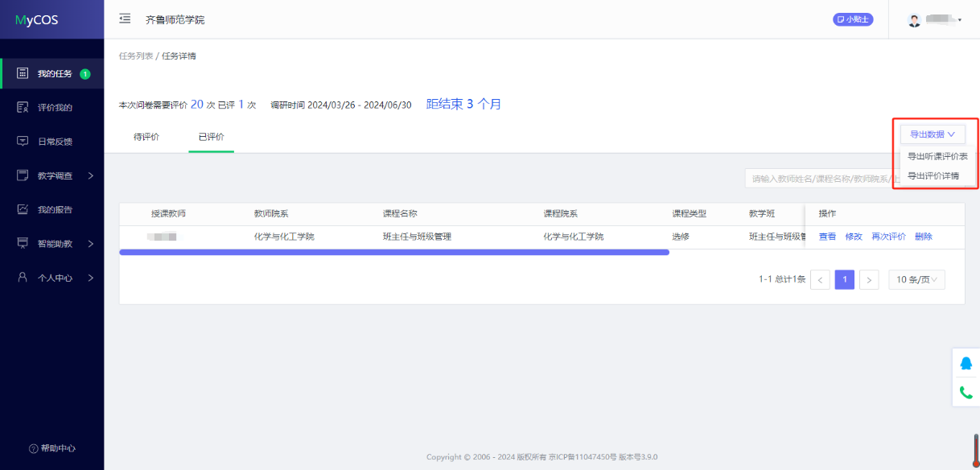Open 帮助中心 at sidebar bottom
Screen dimensions: 980x470
52,448
